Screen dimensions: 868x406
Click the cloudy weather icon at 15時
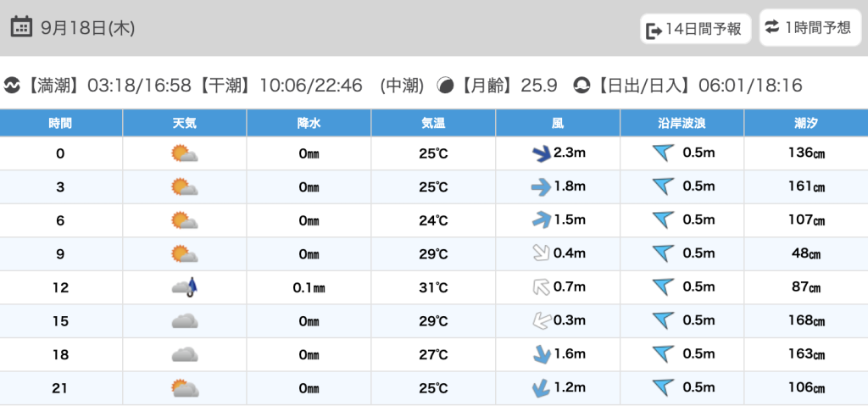click(x=184, y=321)
